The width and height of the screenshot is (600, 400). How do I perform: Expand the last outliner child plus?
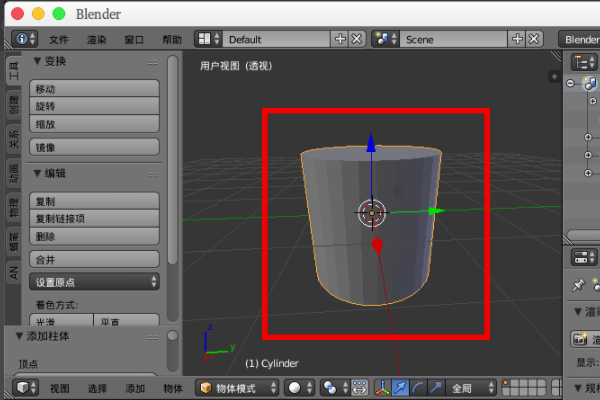[588, 173]
